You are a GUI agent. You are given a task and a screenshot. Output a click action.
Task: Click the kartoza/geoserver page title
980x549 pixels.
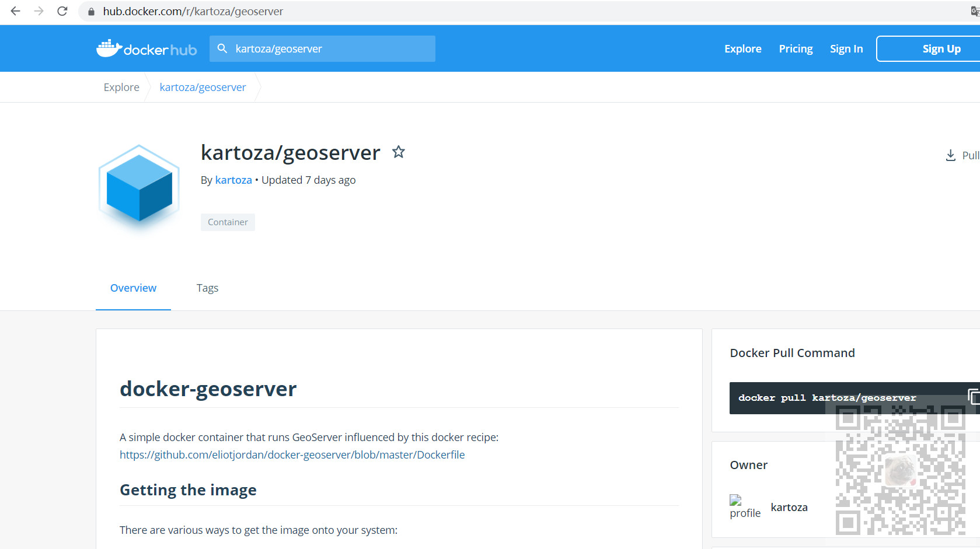coord(290,153)
